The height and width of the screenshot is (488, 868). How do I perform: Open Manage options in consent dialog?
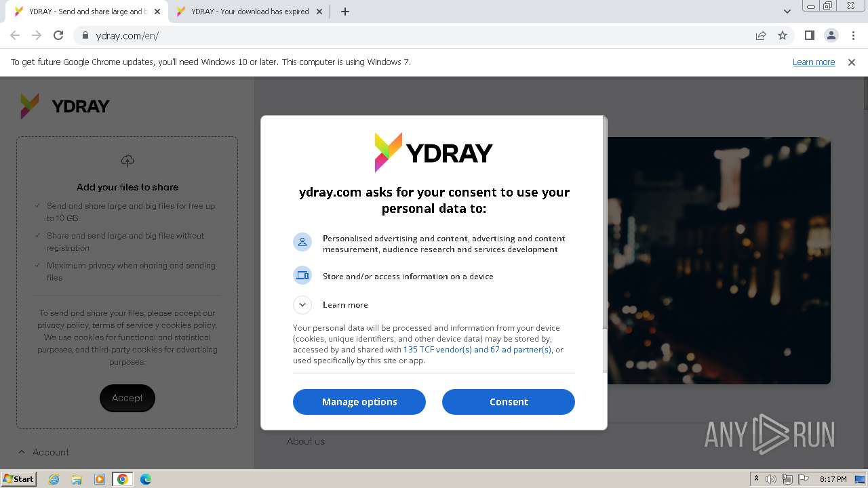pos(359,402)
